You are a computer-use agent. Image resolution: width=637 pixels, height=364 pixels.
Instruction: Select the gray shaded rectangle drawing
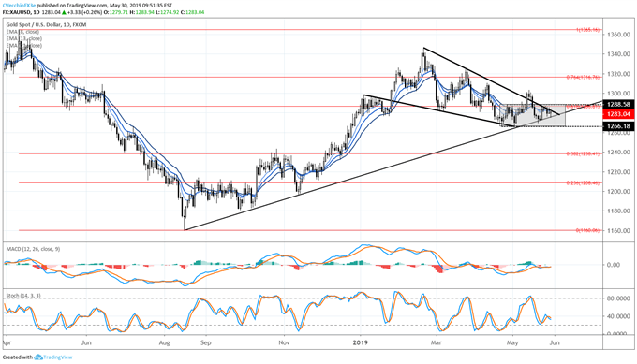[533, 116]
